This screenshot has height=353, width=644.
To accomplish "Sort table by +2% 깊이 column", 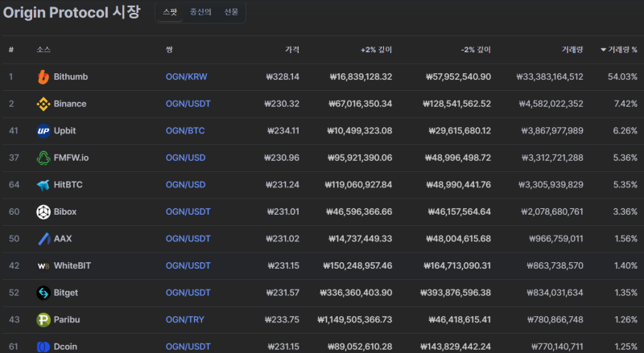I will (376, 50).
